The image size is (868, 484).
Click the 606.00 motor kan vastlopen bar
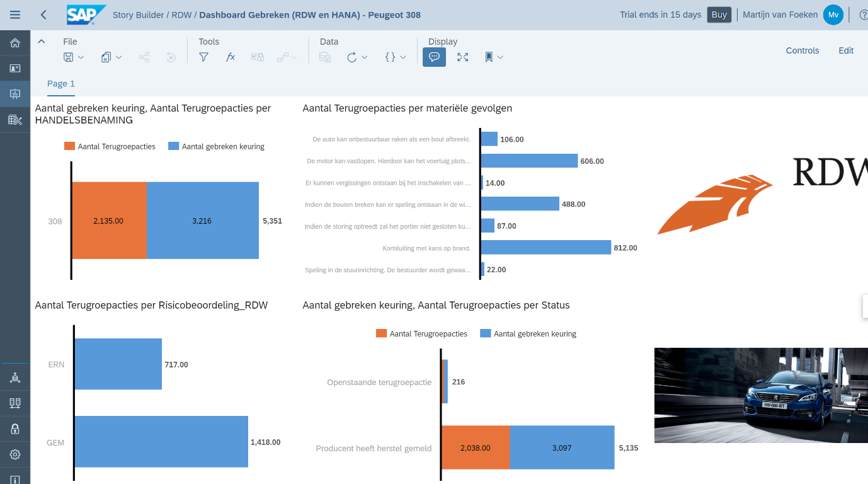(x=529, y=161)
